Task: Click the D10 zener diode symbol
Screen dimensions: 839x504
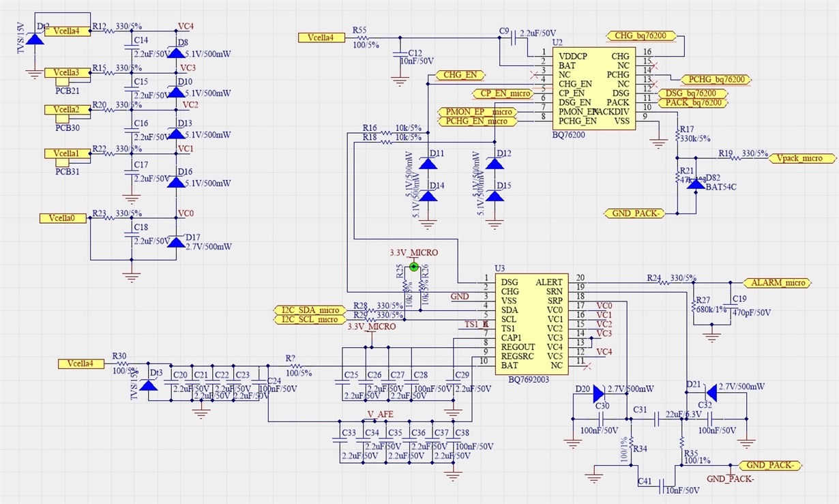Action: point(176,92)
